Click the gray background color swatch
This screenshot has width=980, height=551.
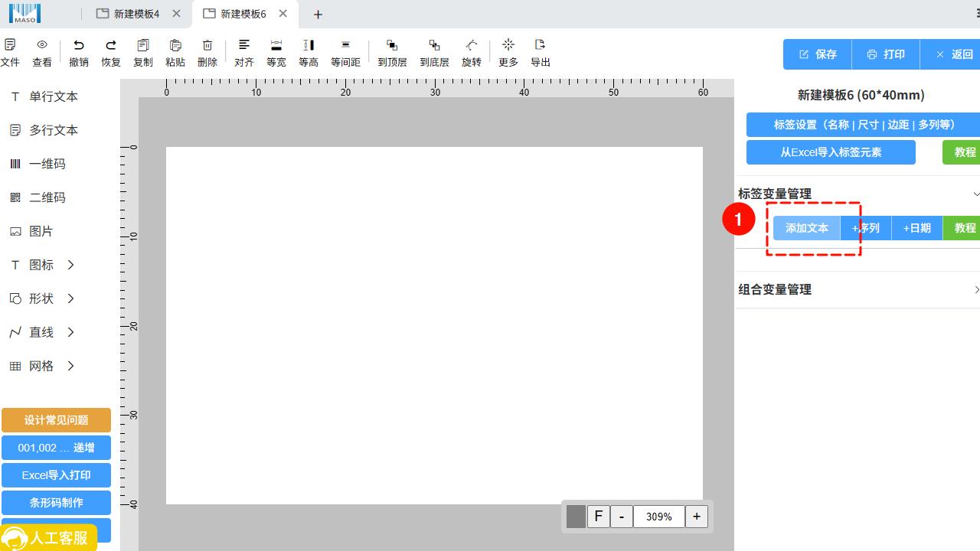(576, 517)
